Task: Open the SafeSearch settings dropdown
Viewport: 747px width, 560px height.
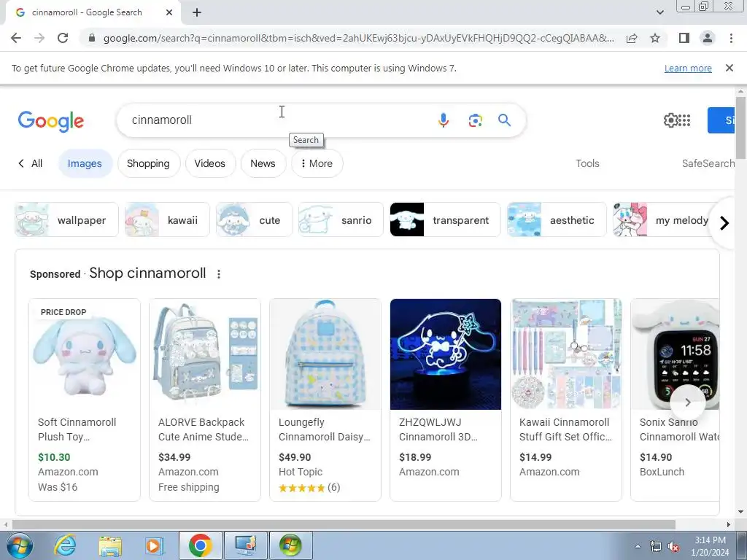Action: click(x=708, y=163)
